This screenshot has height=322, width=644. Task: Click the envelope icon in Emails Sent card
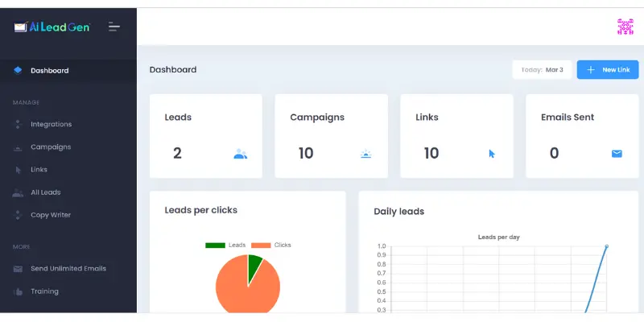click(617, 154)
